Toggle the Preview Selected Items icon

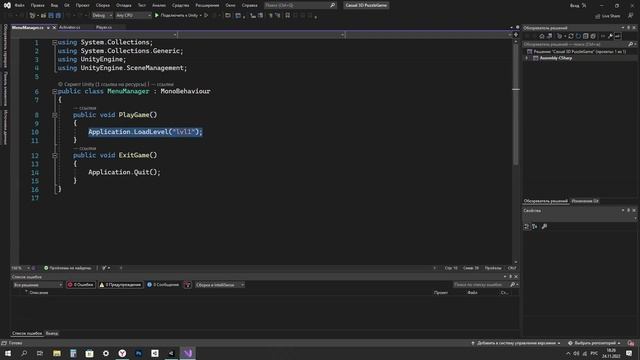pyautogui.click(x=618, y=36)
